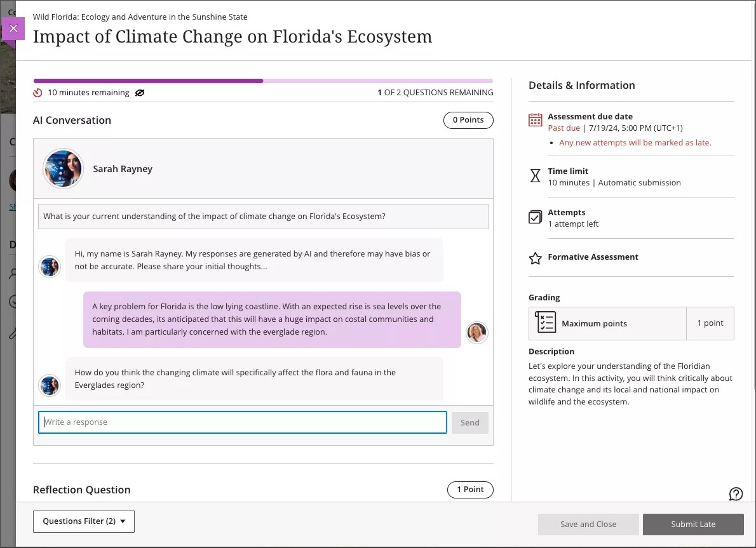Open the Questions Filter dropdown
756x548 pixels.
(x=83, y=521)
